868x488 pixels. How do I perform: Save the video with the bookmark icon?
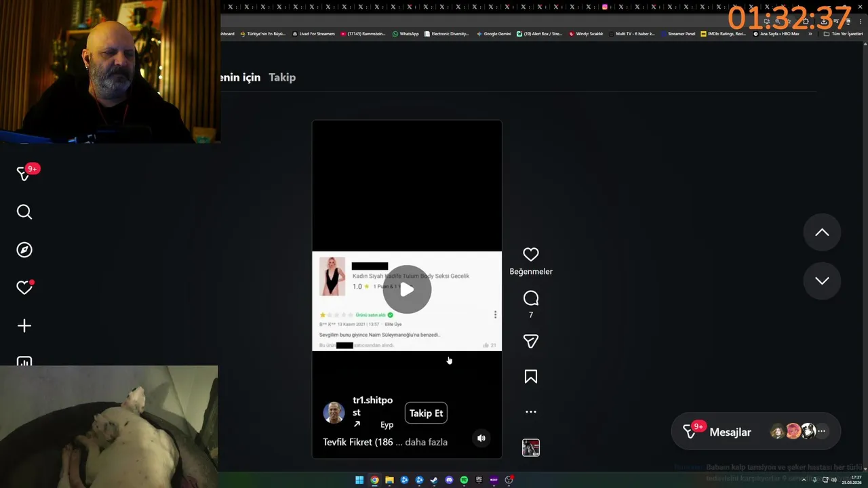531,377
